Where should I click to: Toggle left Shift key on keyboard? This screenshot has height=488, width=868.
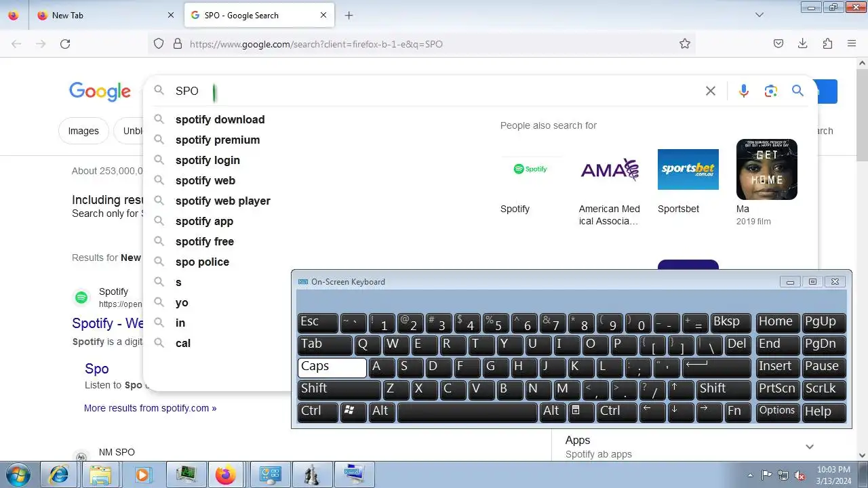click(x=339, y=390)
